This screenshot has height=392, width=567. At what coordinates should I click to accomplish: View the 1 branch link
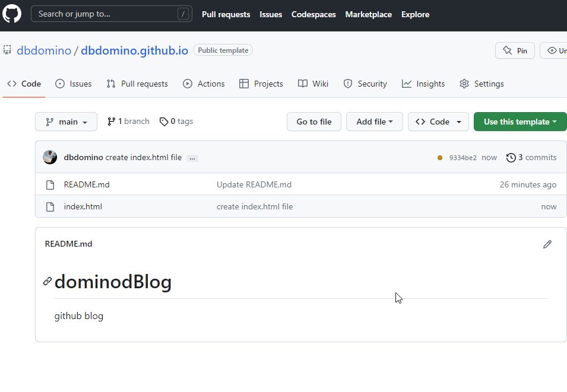[128, 122]
